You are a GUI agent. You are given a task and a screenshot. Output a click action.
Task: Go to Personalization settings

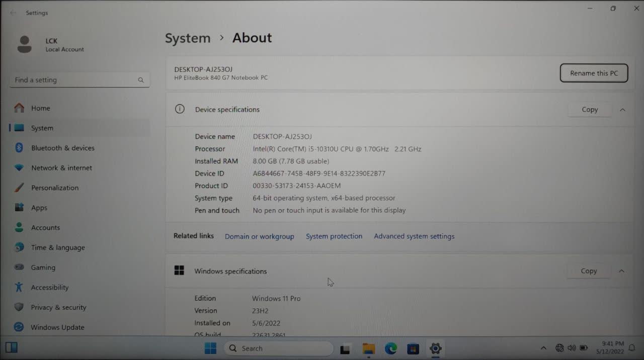pos(54,188)
